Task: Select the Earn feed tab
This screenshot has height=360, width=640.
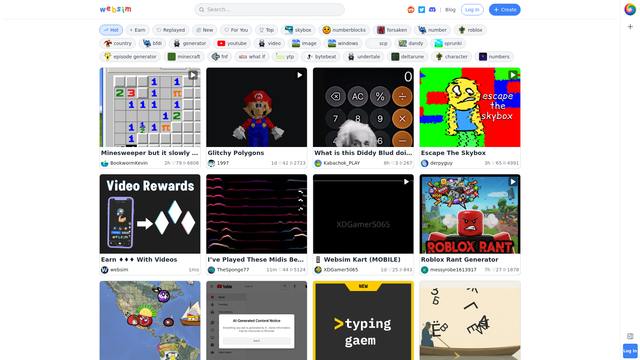Action: click(x=138, y=30)
